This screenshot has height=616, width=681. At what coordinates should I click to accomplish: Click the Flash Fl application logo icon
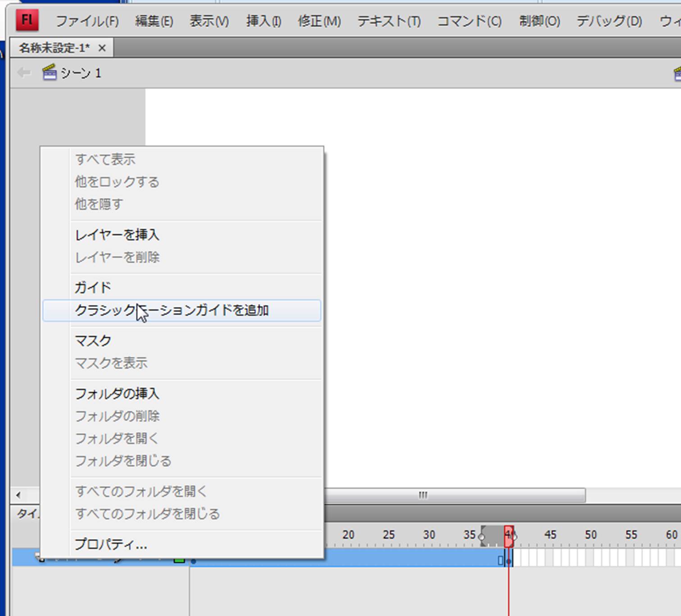coord(27,20)
